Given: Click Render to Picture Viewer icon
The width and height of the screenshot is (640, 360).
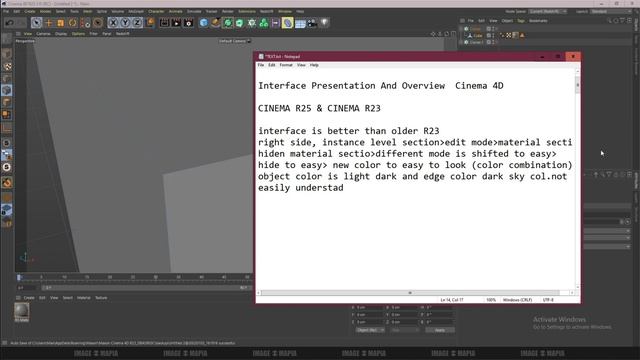Looking at the screenshot, I should coord(176,23).
